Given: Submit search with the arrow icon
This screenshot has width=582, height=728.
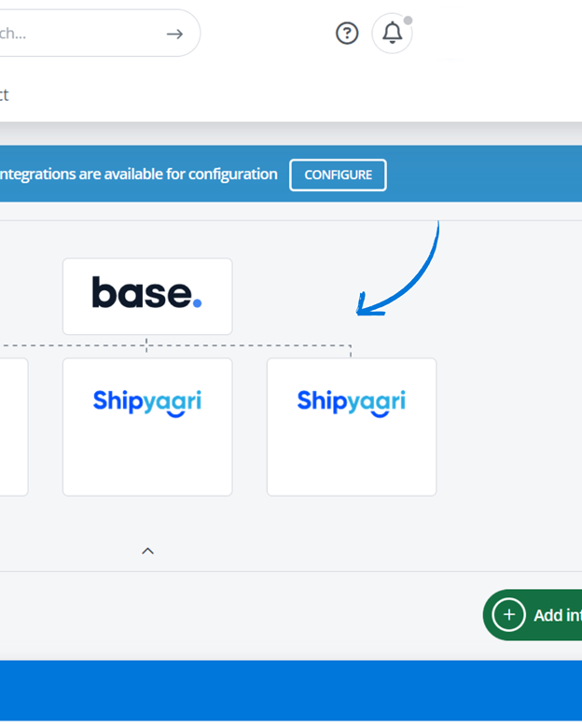Looking at the screenshot, I should (174, 34).
